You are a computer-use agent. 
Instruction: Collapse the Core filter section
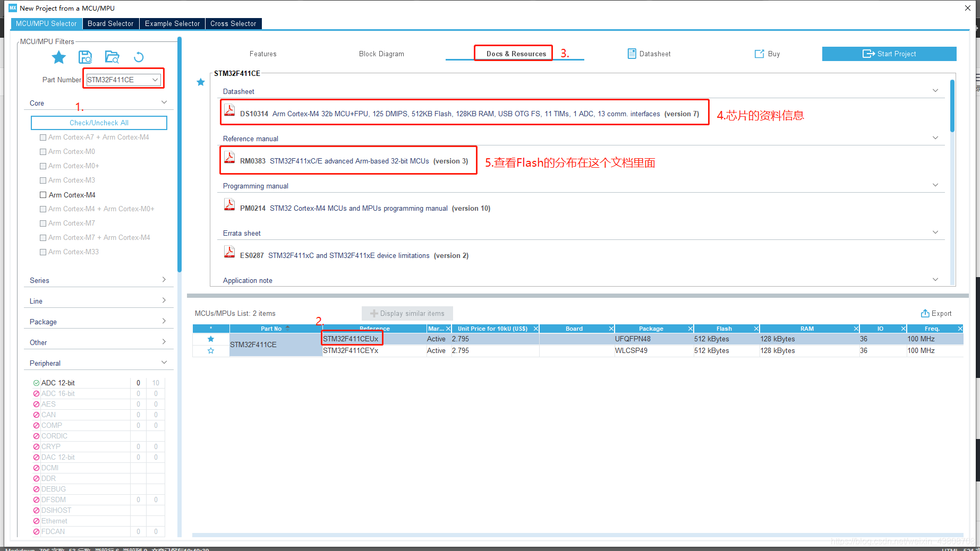click(164, 102)
